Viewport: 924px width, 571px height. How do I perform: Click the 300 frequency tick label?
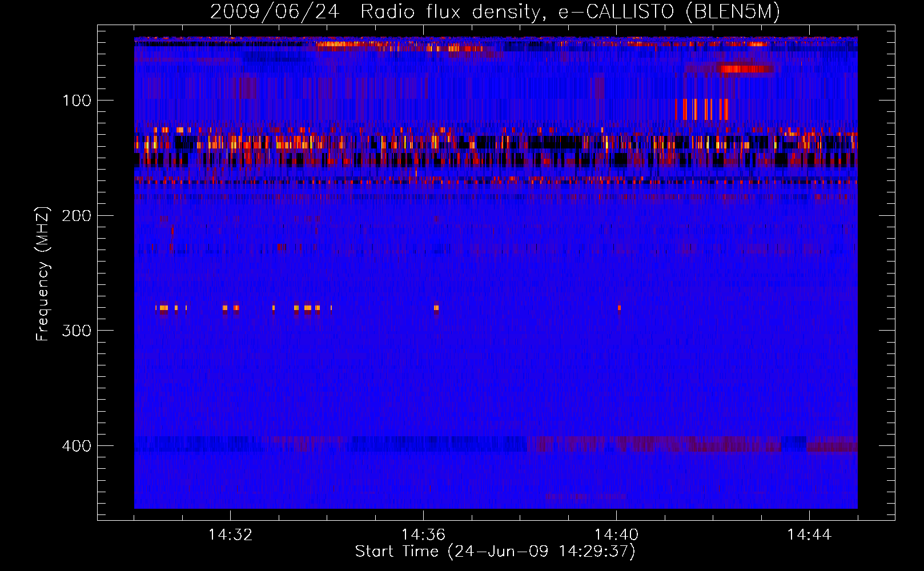(77, 331)
